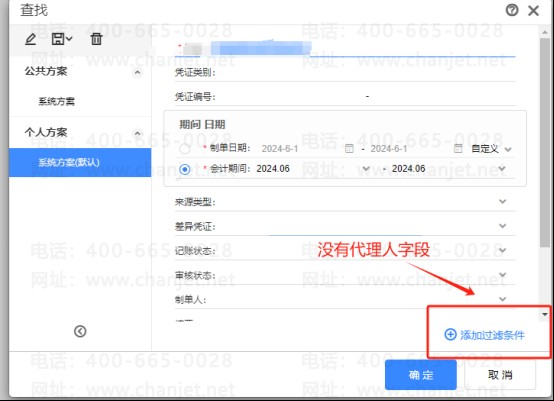Image resolution: width=554 pixels, height=401 pixels.
Task: Click the edit pencil icon
Action: coord(30,39)
